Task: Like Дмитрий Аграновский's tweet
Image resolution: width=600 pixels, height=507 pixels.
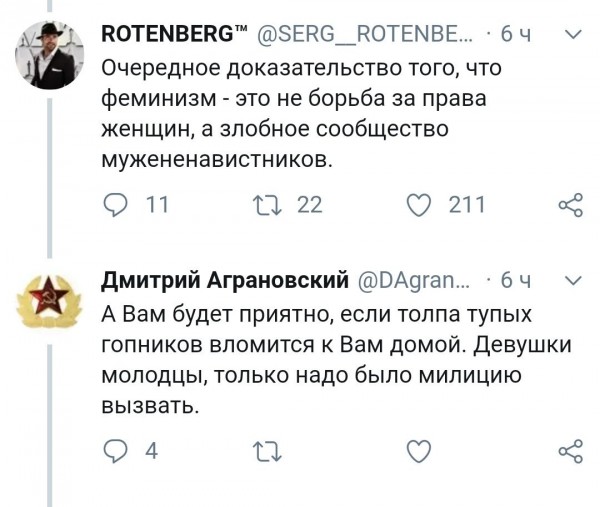Action: pyautogui.click(x=422, y=451)
